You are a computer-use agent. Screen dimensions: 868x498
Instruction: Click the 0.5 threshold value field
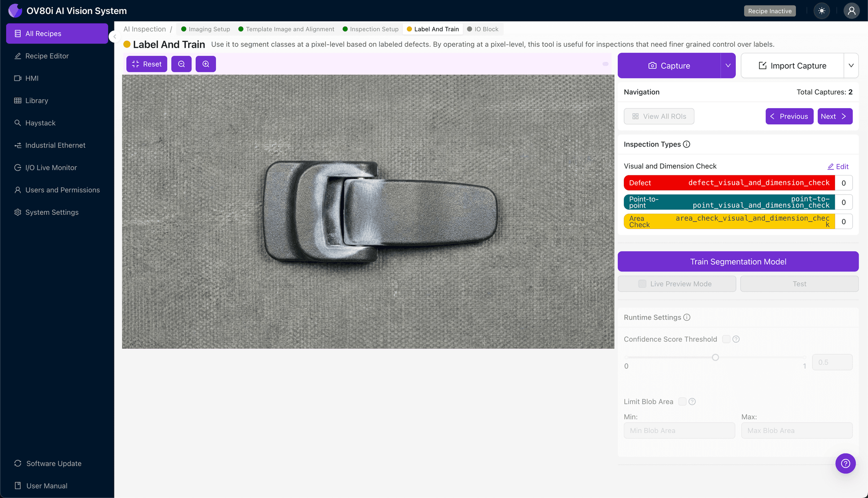832,362
